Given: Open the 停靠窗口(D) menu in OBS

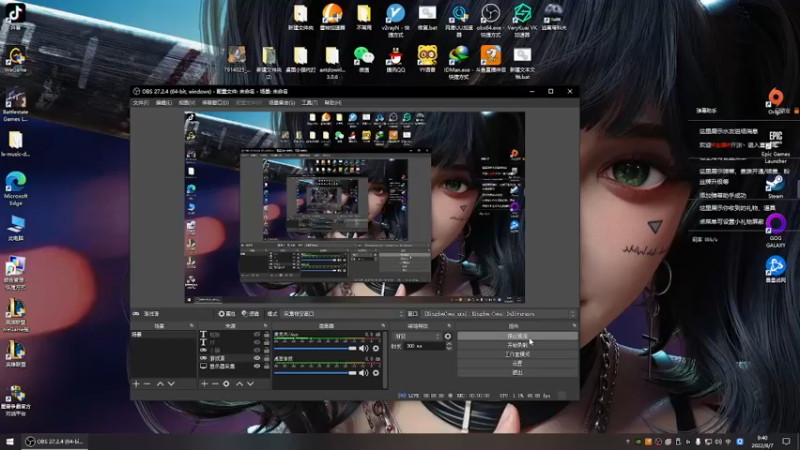Looking at the screenshot, I should 215,103.
